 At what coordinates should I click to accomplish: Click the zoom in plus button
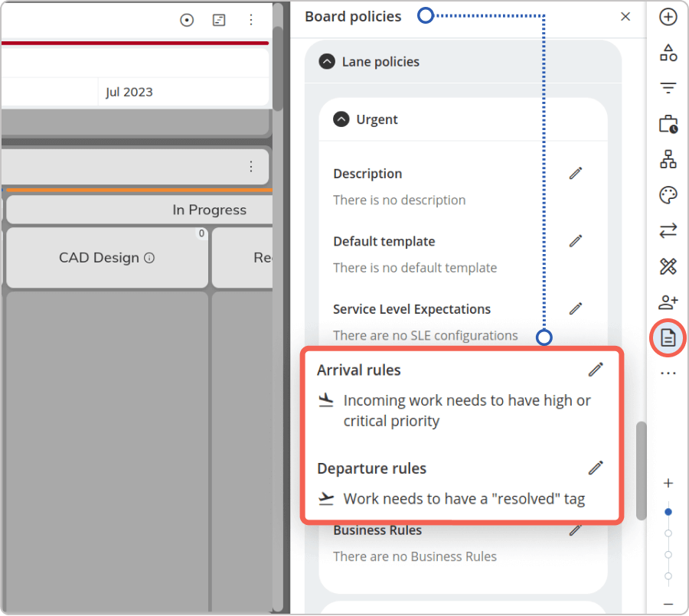[x=668, y=484]
